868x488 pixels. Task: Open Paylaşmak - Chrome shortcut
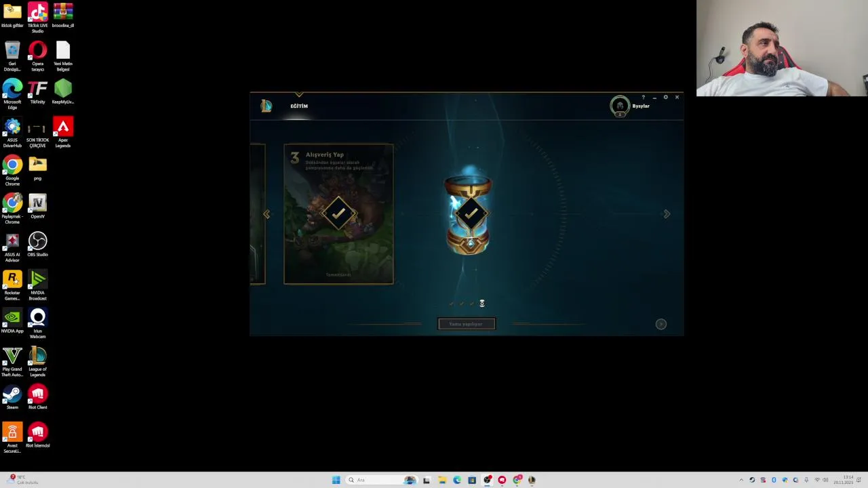pyautogui.click(x=12, y=209)
